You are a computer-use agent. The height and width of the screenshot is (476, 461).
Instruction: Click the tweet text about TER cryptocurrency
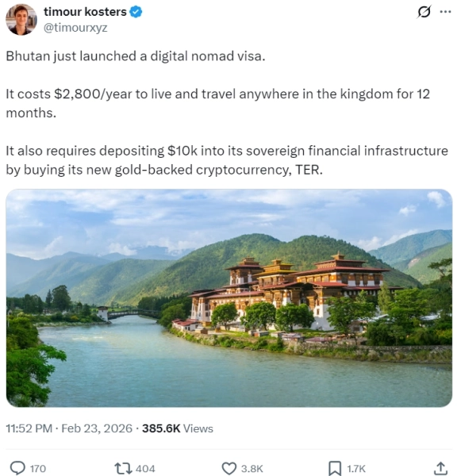click(x=227, y=160)
